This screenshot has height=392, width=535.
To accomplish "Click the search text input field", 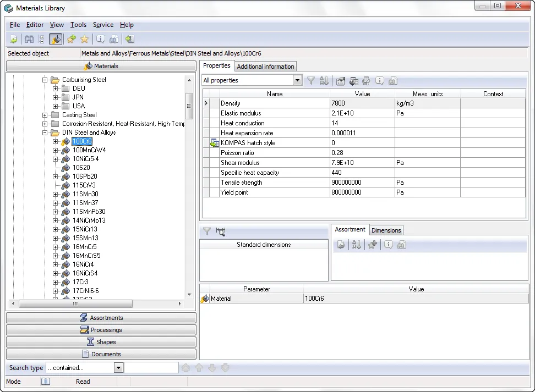I will (151, 368).
